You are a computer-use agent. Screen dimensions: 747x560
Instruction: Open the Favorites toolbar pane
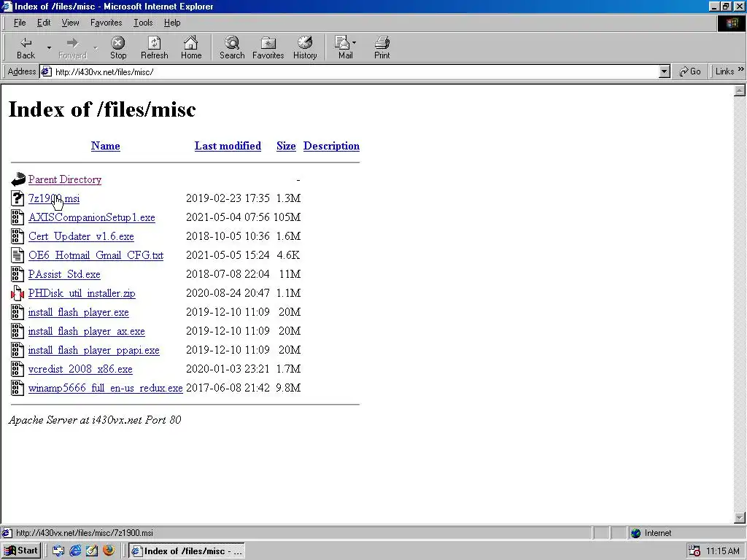[268, 47]
